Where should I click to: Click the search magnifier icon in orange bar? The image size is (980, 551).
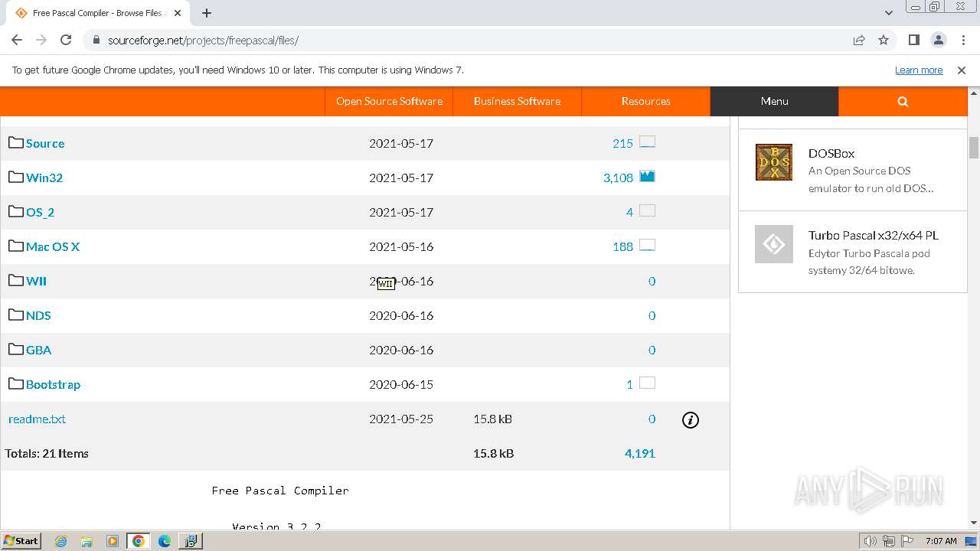coord(903,101)
